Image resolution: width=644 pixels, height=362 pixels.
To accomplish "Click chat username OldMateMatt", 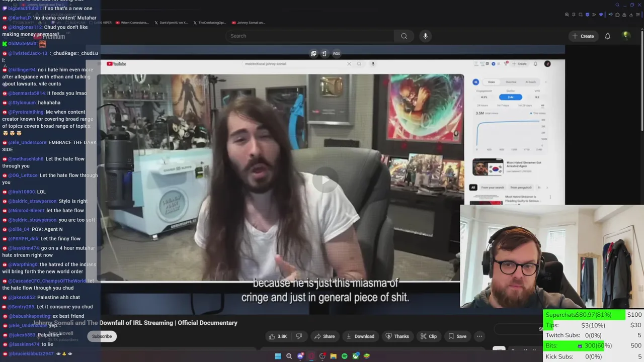I will [x=22, y=44].
